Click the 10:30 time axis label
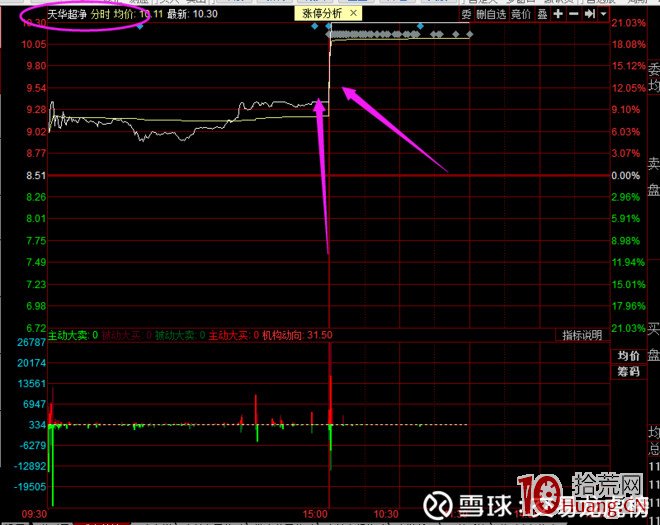Image resolution: width=660 pixels, height=525 pixels. pyautogui.click(x=386, y=514)
